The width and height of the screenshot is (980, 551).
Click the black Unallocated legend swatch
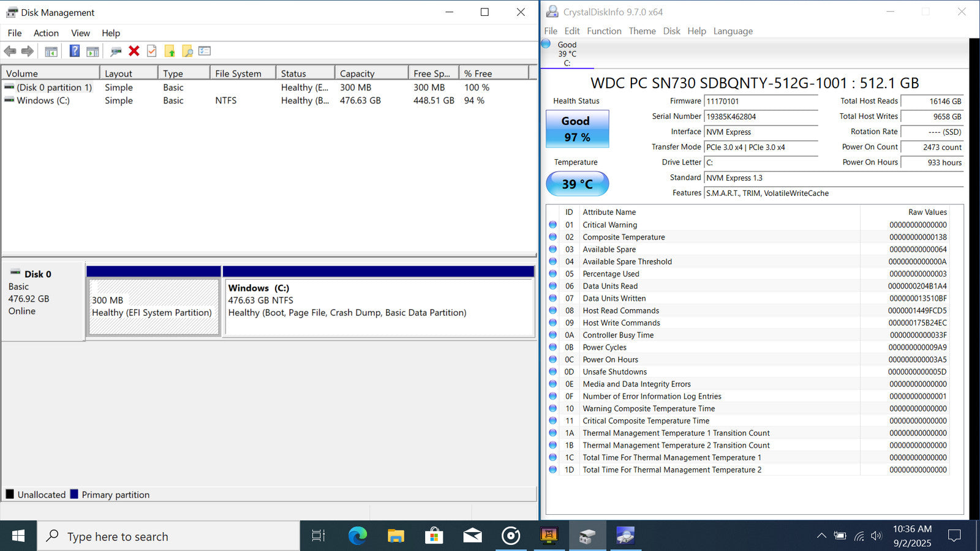(x=10, y=494)
